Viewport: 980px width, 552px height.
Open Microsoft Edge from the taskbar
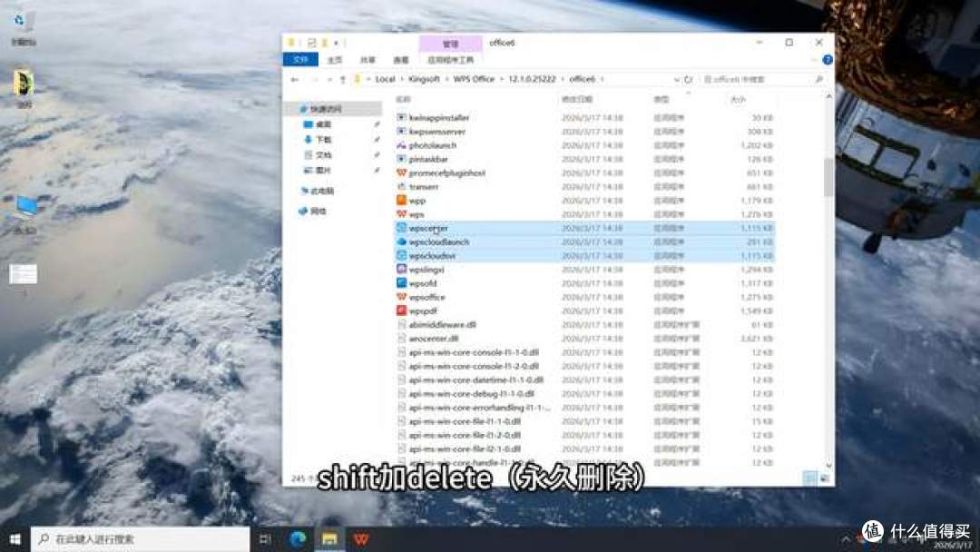point(299,539)
